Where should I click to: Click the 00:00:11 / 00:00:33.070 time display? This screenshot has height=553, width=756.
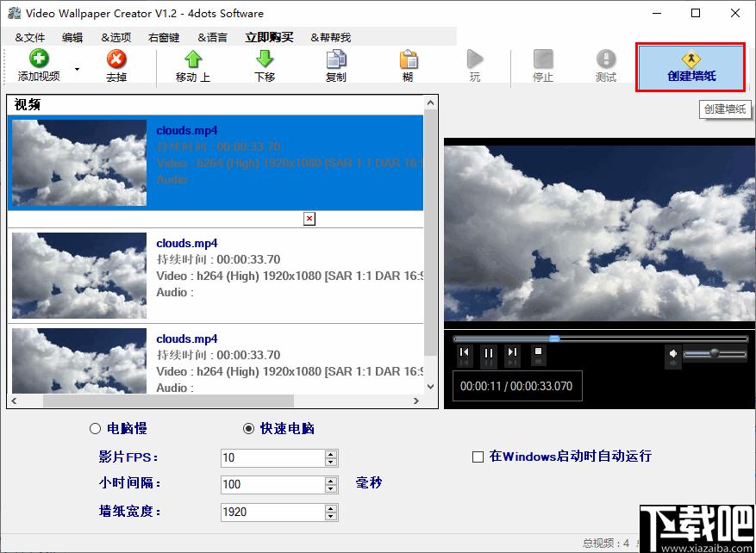coord(515,386)
